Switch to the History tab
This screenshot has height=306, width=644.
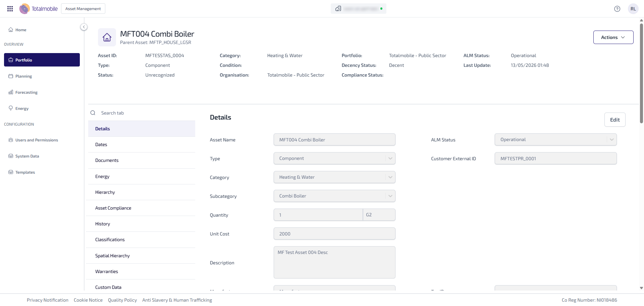pyautogui.click(x=142, y=224)
